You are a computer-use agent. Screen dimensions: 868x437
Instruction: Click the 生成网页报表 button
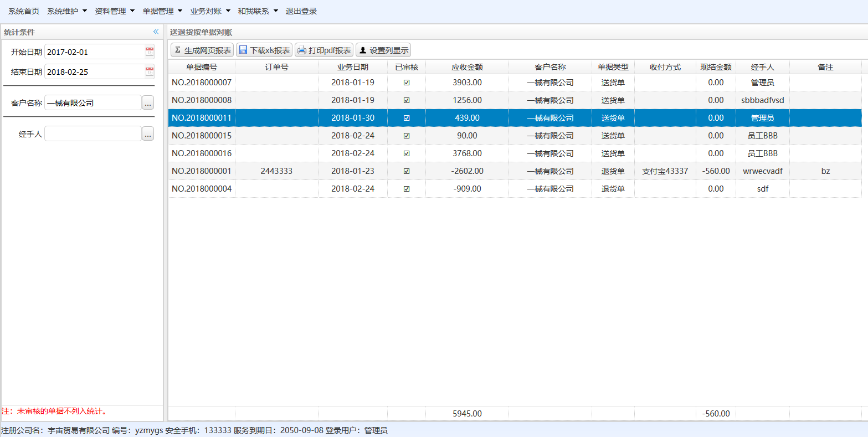coord(202,50)
